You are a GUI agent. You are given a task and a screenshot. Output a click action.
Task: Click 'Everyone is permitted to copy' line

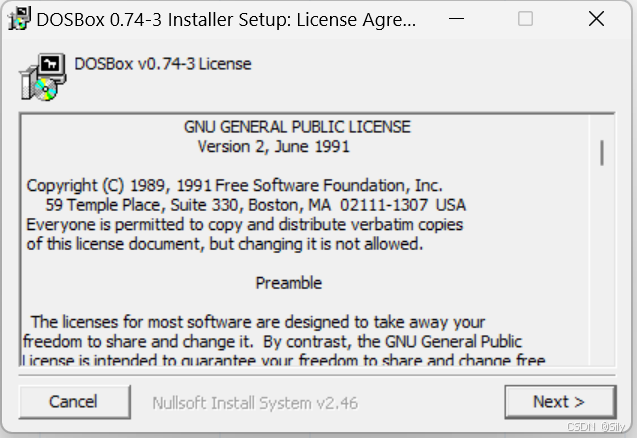click(x=245, y=225)
